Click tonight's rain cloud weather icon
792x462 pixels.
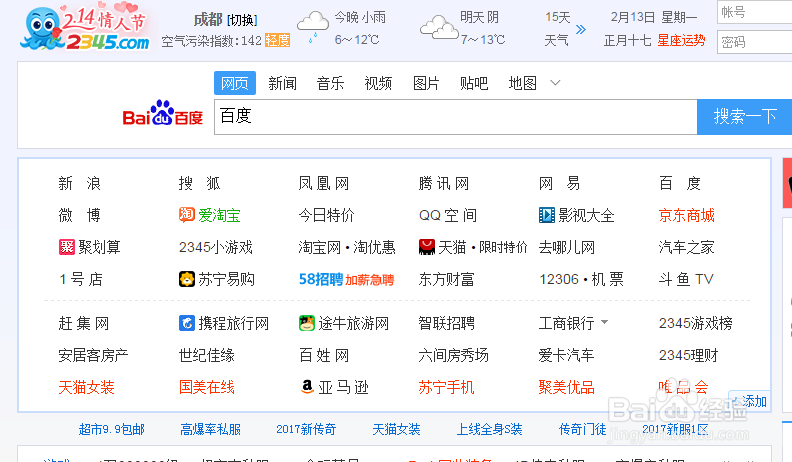313,27
